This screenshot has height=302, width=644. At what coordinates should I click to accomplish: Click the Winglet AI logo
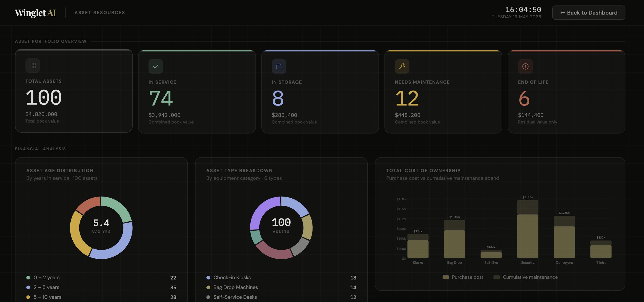click(35, 13)
